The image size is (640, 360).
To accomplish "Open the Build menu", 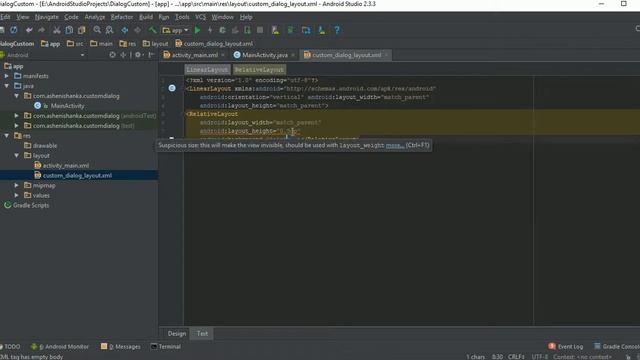I will [146, 17].
